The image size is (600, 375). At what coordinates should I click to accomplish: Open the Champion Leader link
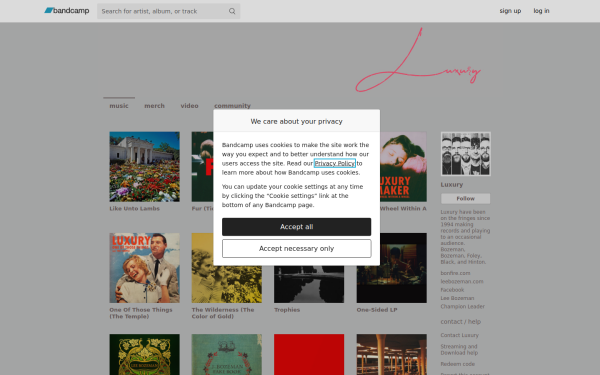tap(463, 307)
